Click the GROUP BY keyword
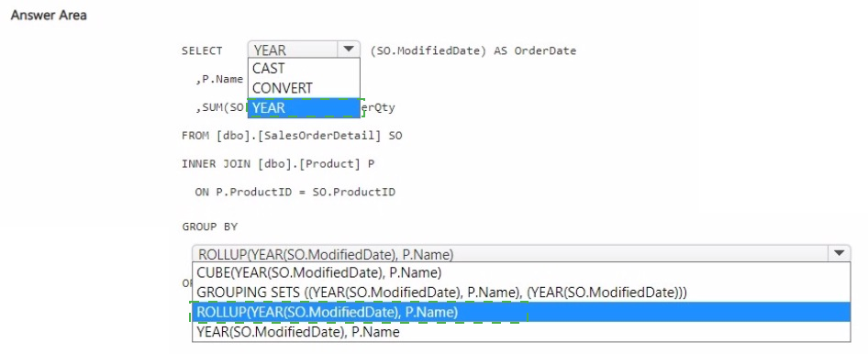Screen dimensions: 868x354 tap(210, 227)
